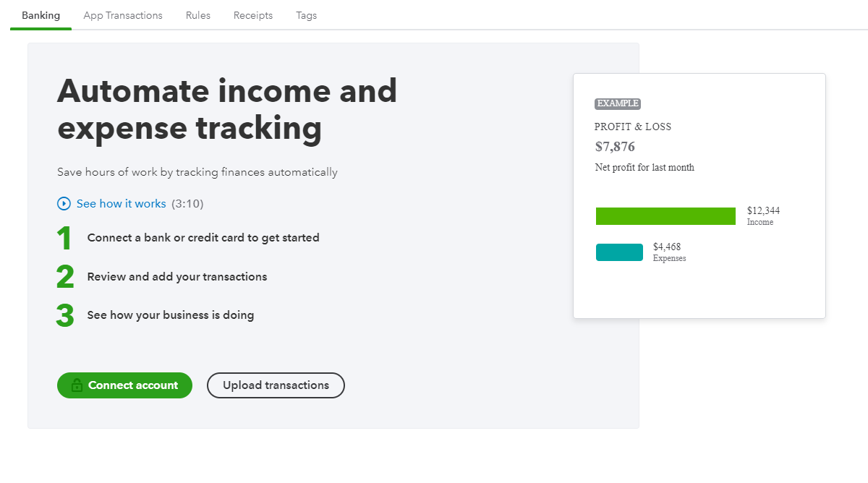Click the Profit & Loss heading
868x483 pixels.
(x=633, y=127)
